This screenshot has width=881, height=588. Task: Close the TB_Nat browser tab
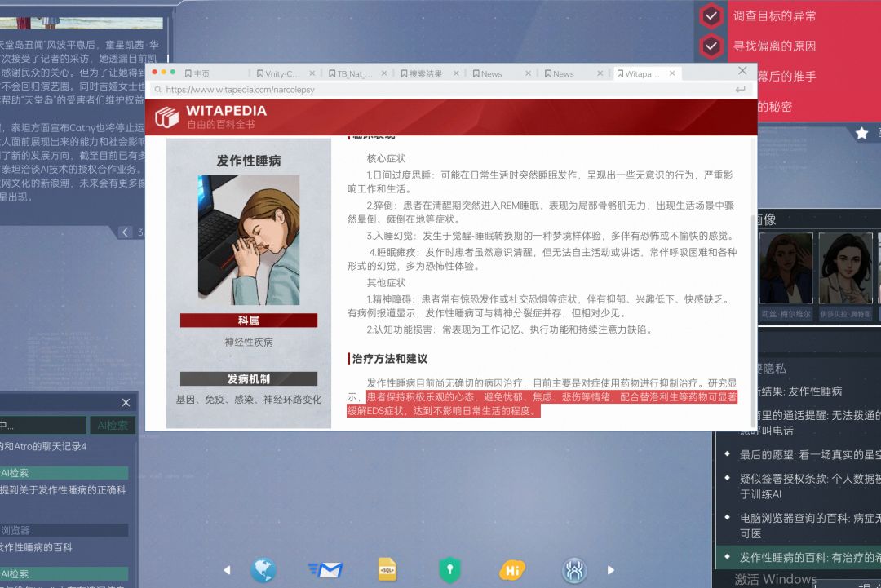tap(384, 73)
